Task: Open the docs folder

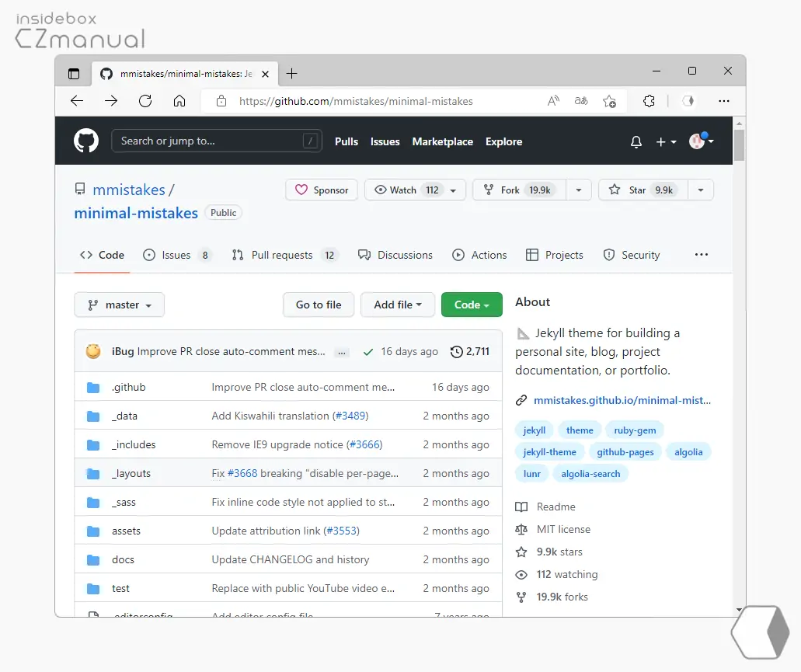Action: (x=123, y=559)
